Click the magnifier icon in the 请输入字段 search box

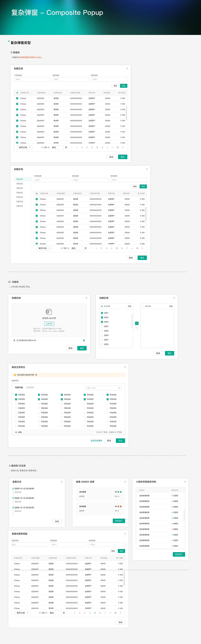[119, 388]
